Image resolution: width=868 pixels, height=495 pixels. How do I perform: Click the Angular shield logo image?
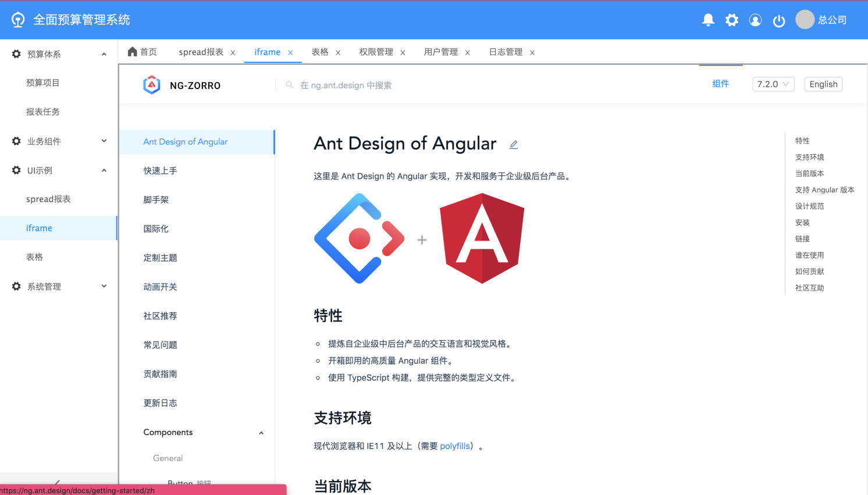coord(482,238)
